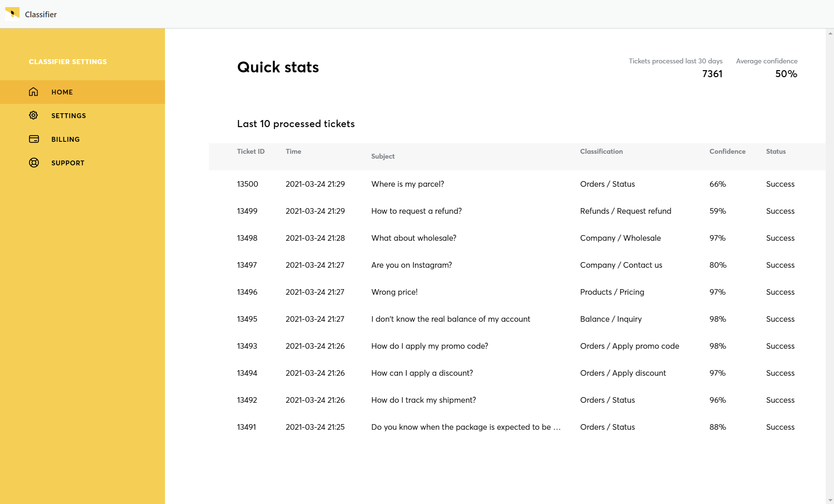Select ticket ID 13496

[x=247, y=292]
